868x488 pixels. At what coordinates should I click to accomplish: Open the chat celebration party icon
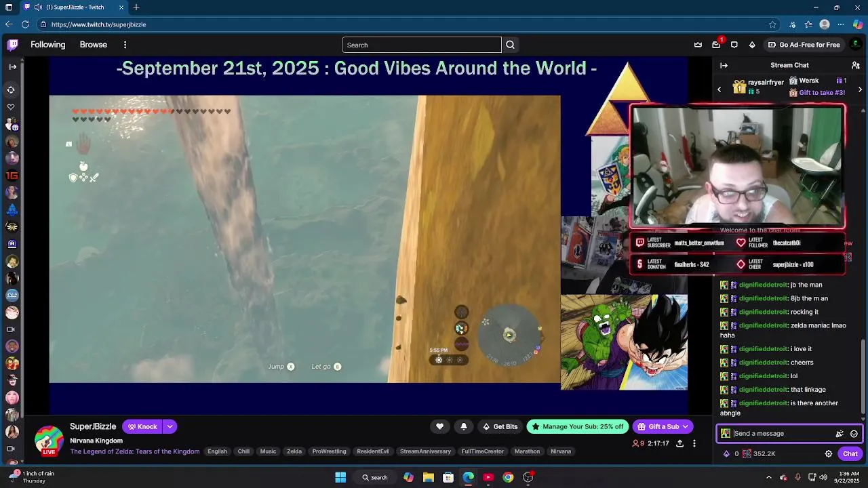coord(840,434)
